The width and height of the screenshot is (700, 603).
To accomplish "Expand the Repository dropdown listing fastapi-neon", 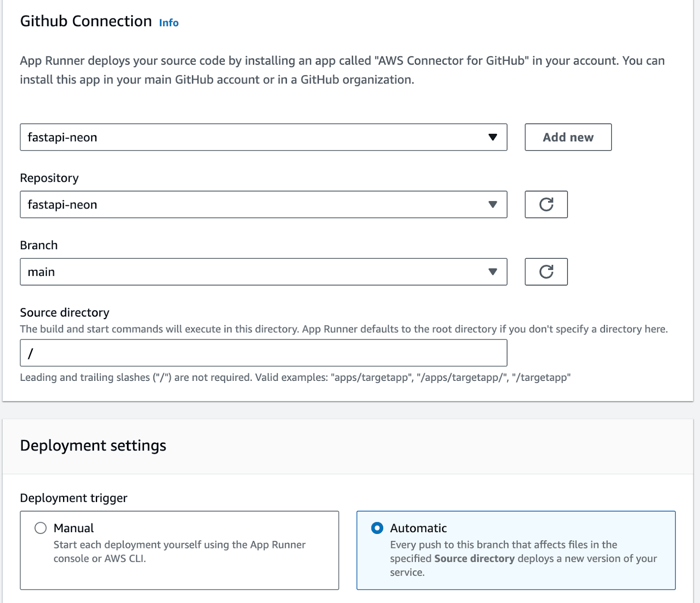I will 262,204.
